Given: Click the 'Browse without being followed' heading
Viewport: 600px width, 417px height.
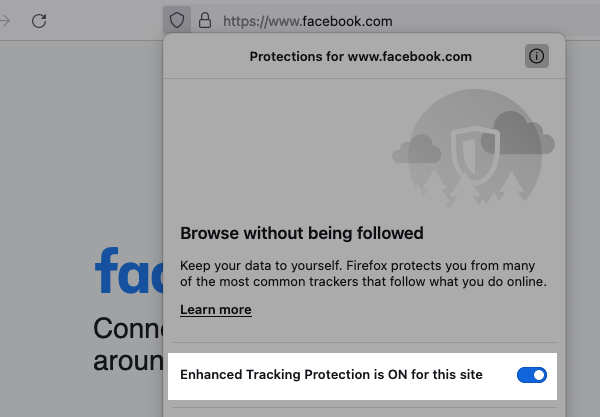Looking at the screenshot, I should (302, 234).
